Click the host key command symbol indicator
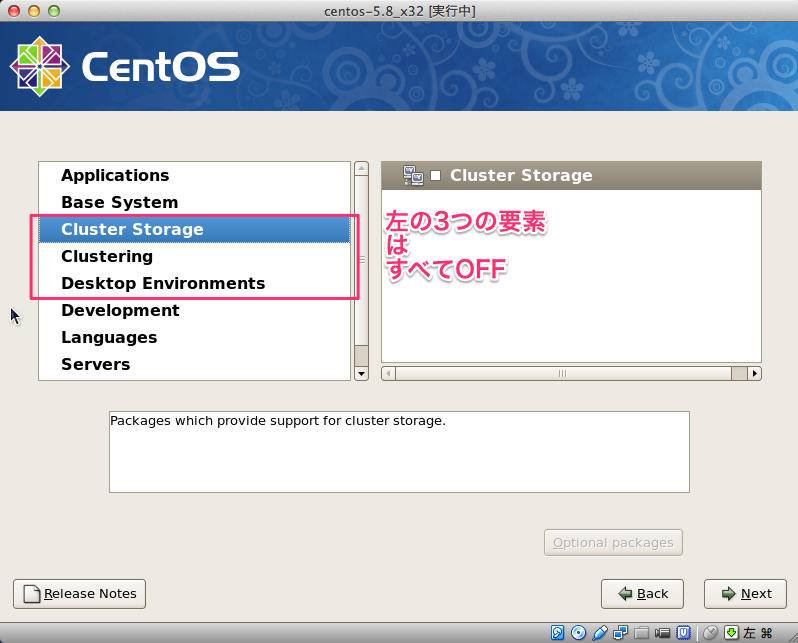This screenshot has height=643, width=798. tap(767, 633)
